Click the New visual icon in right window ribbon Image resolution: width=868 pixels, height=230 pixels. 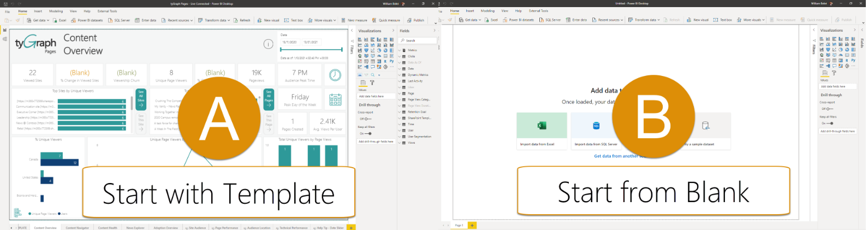pyautogui.click(x=696, y=20)
